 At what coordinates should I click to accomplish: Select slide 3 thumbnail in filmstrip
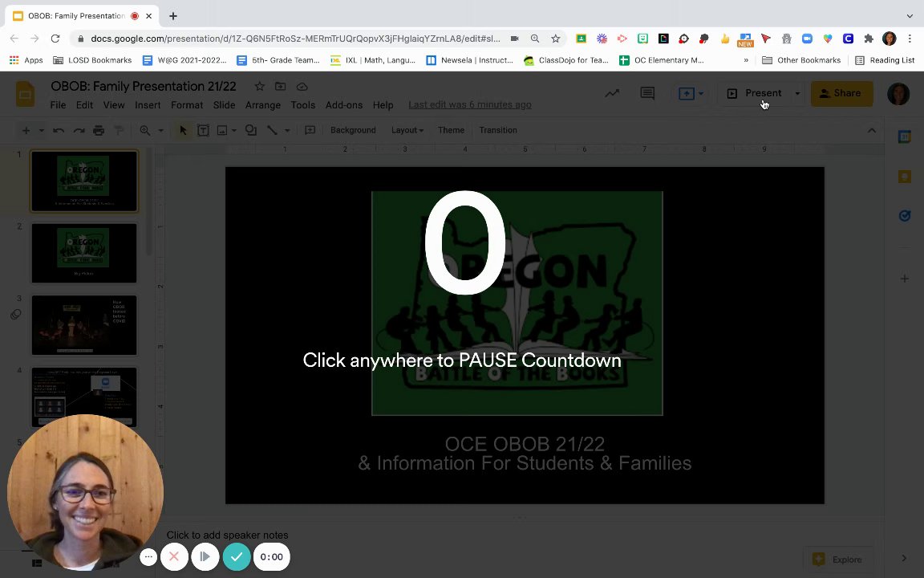[84, 325]
